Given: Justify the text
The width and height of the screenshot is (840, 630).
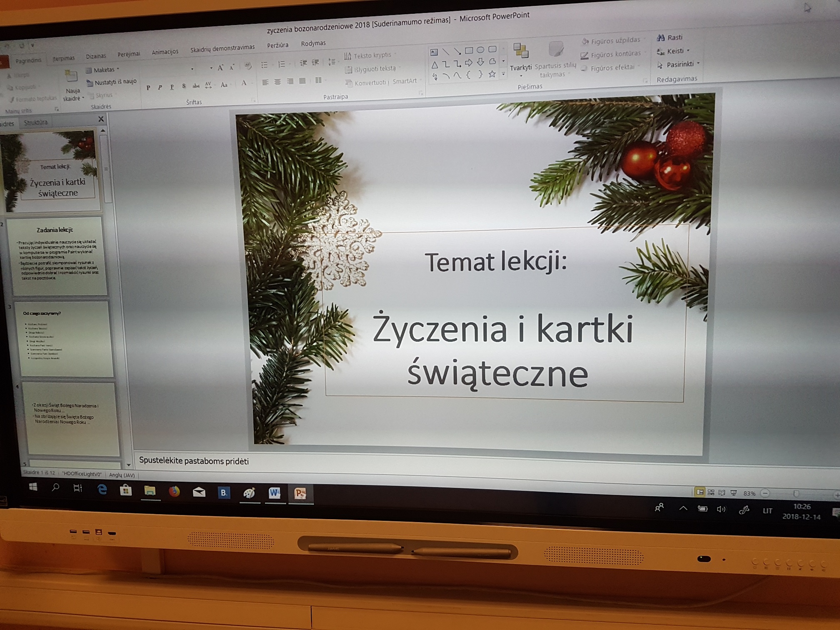Looking at the screenshot, I should coord(302,81).
